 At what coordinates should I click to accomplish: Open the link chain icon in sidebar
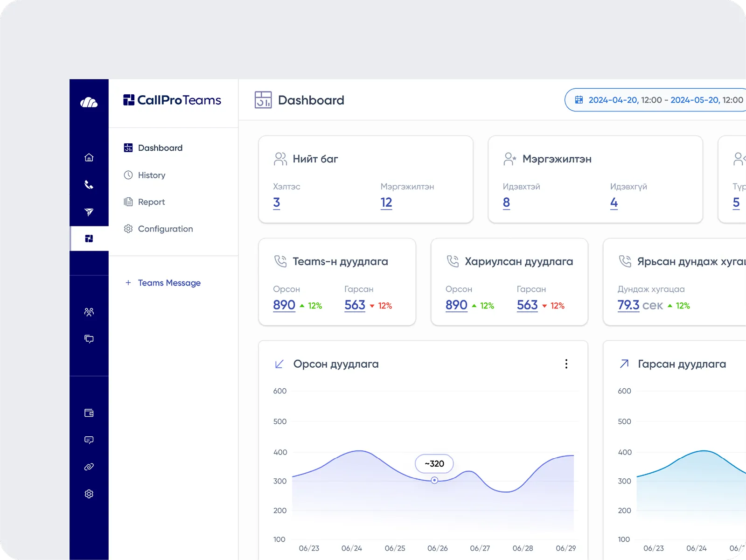(x=89, y=467)
